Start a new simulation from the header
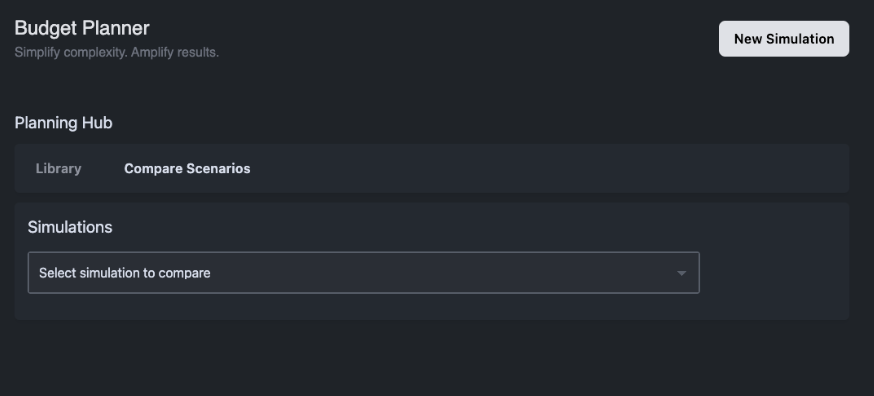874x396 pixels. pyautogui.click(x=784, y=39)
